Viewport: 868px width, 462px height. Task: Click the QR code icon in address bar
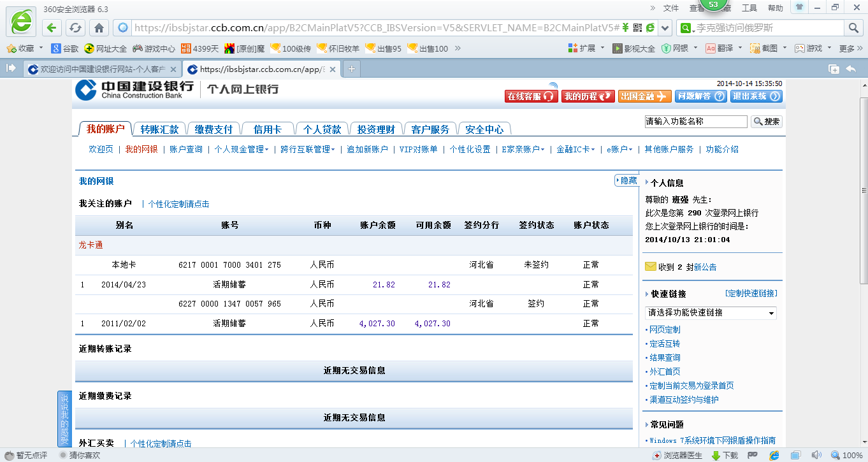tap(637, 27)
